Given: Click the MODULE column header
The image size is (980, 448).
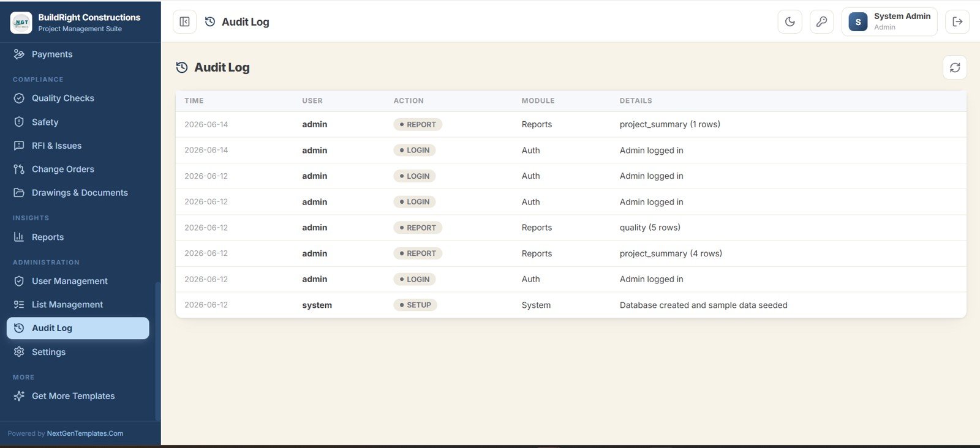Looking at the screenshot, I should tap(538, 100).
